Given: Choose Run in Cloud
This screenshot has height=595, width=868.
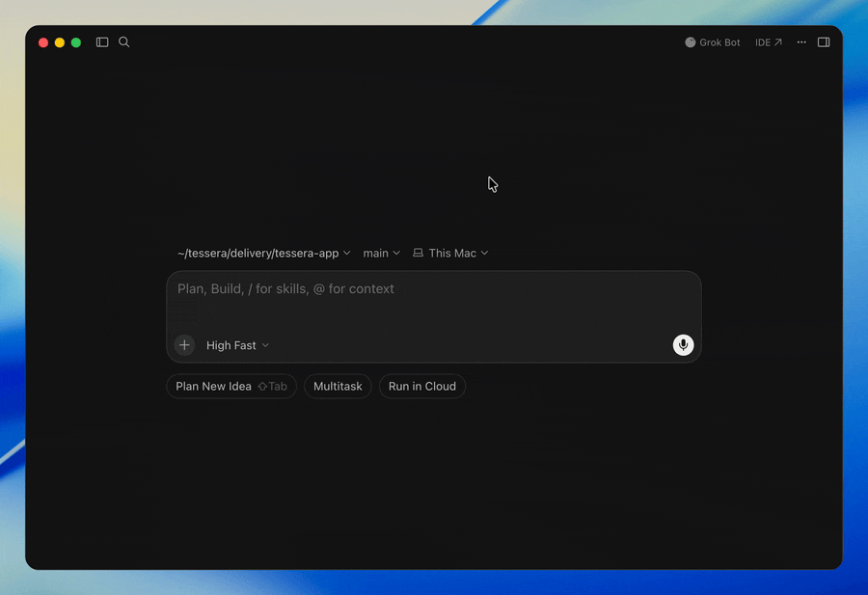Looking at the screenshot, I should 422,387.
